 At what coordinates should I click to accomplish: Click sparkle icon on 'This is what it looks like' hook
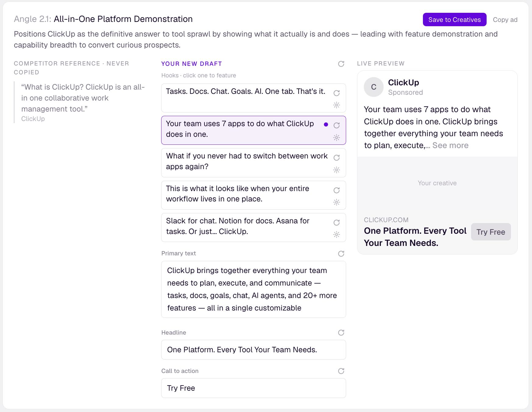point(337,202)
